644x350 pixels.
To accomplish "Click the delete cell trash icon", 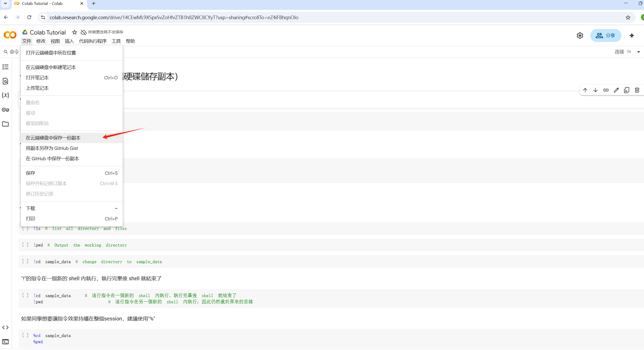I will click(x=637, y=90).
